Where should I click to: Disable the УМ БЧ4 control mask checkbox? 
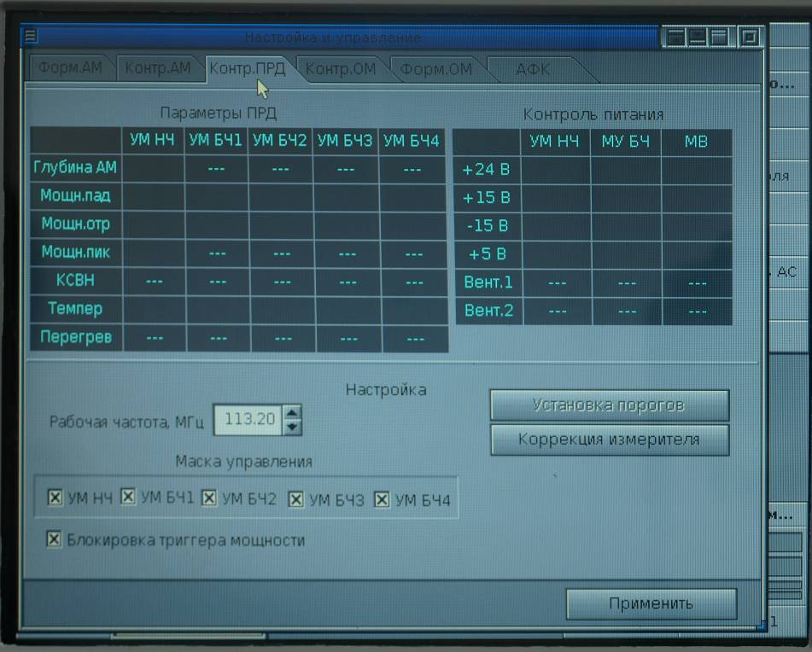(x=382, y=499)
